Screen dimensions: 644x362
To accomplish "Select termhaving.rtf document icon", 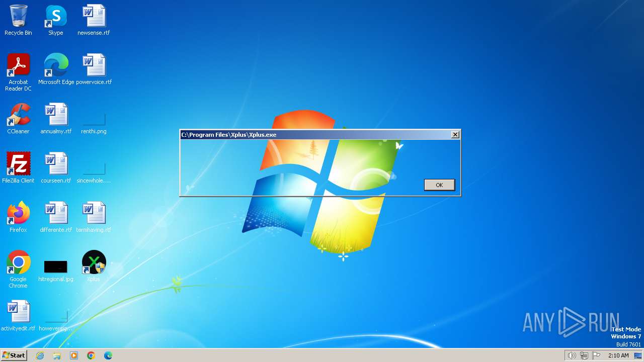I will [x=94, y=217].
